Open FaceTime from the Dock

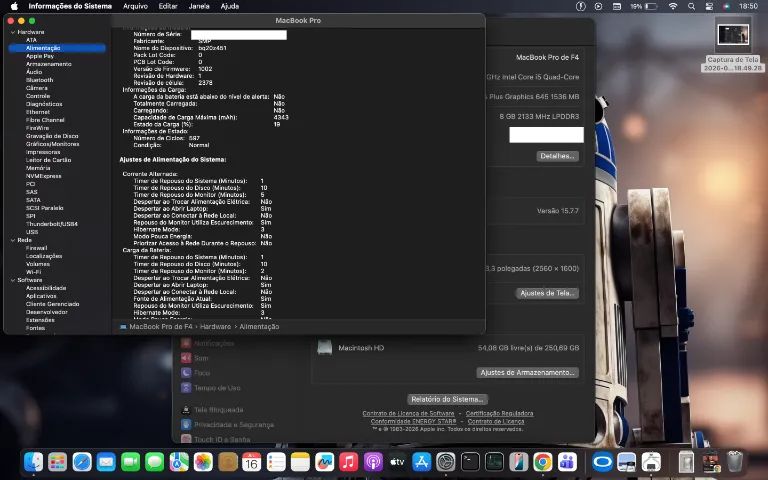[130, 462]
